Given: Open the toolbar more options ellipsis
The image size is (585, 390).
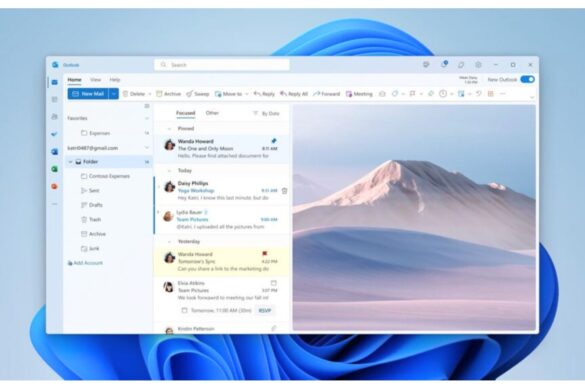Looking at the screenshot, I should [x=503, y=94].
